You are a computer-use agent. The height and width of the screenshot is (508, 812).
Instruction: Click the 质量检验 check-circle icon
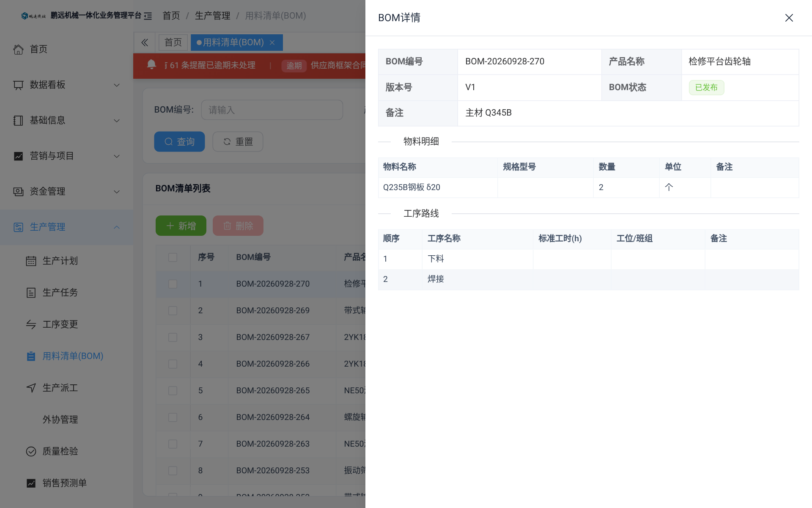pyautogui.click(x=31, y=451)
